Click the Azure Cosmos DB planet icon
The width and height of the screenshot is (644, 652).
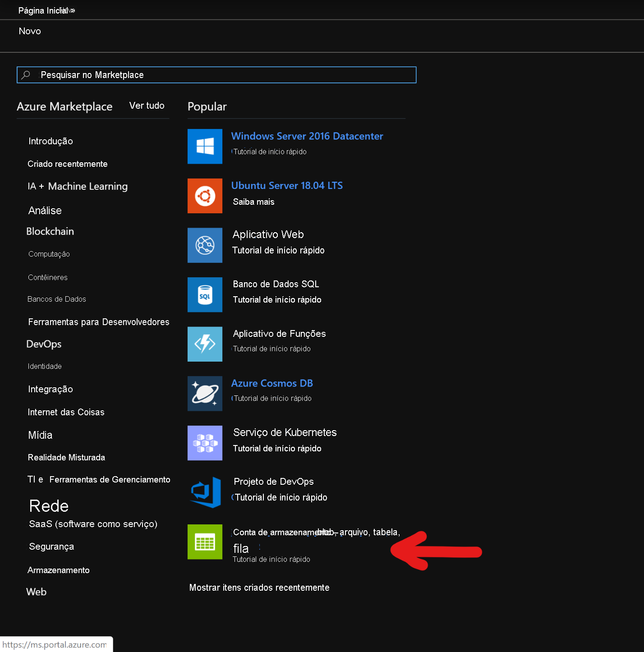pos(205,394)
